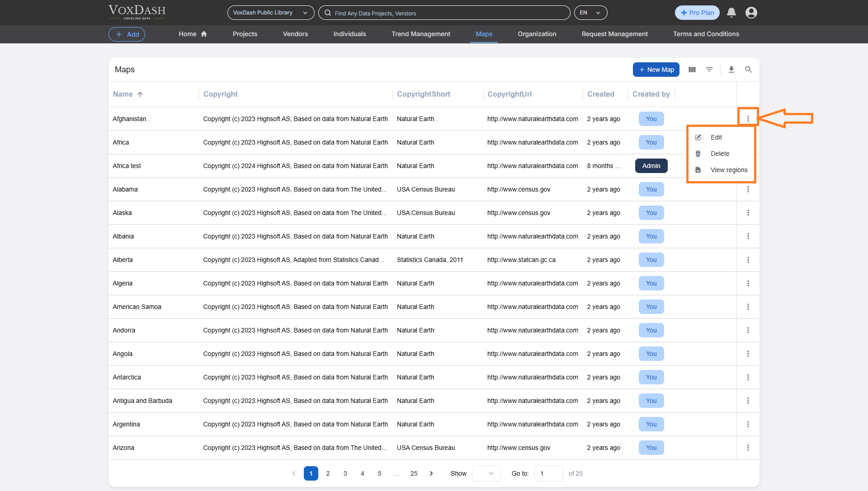Click the download maps icon
The image size is (868, 491).
point(731,70)
